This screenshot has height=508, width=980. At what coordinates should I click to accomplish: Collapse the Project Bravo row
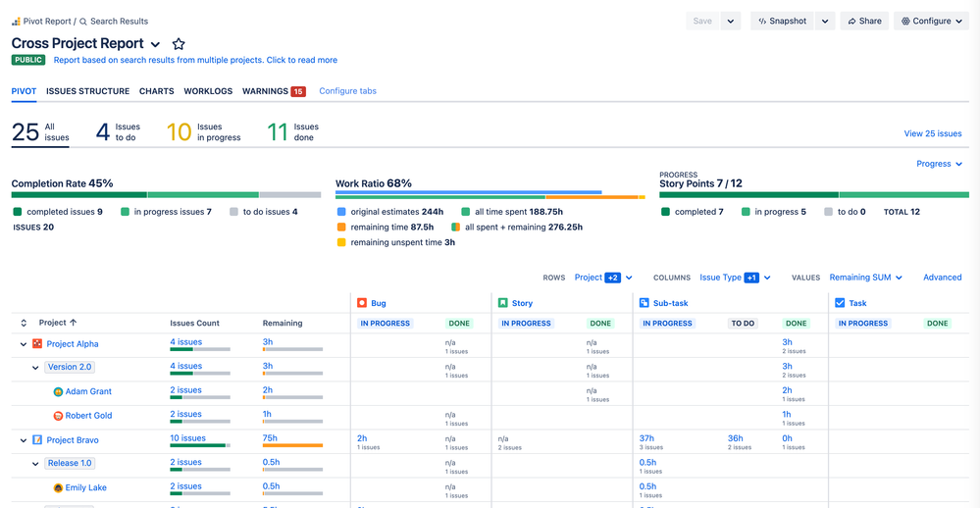(24, 440)
